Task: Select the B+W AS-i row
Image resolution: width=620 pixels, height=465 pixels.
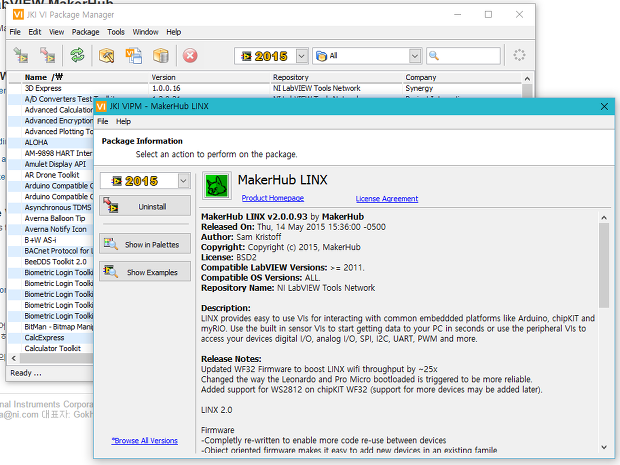Action: (51, 240)
